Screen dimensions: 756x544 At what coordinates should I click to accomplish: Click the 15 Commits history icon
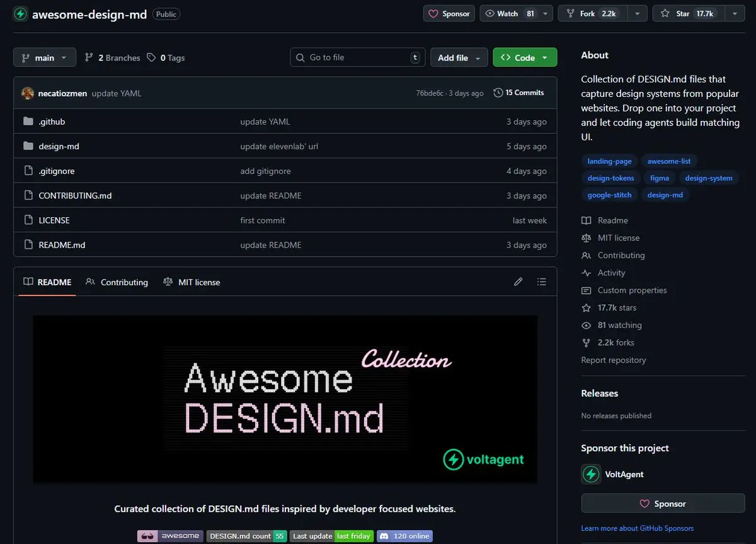click(x=498, y=93)
